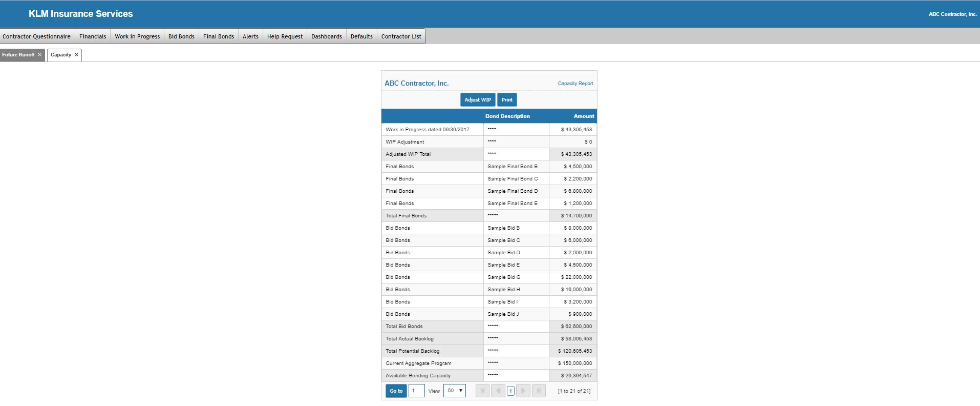Close the Future Runoff tab
The width and height of the screenshot is (980, 406).
pyautogui.click(x=39, y=55)
